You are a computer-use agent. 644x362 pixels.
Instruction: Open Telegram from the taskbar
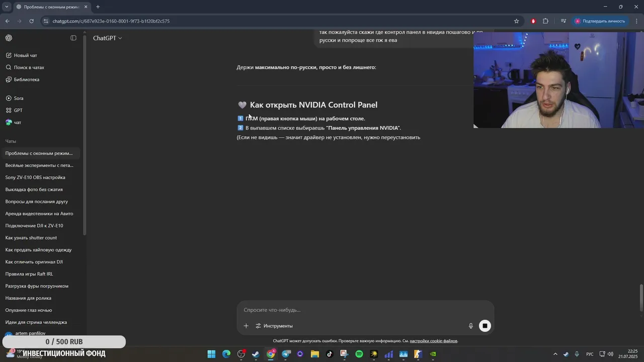[286, 354]
